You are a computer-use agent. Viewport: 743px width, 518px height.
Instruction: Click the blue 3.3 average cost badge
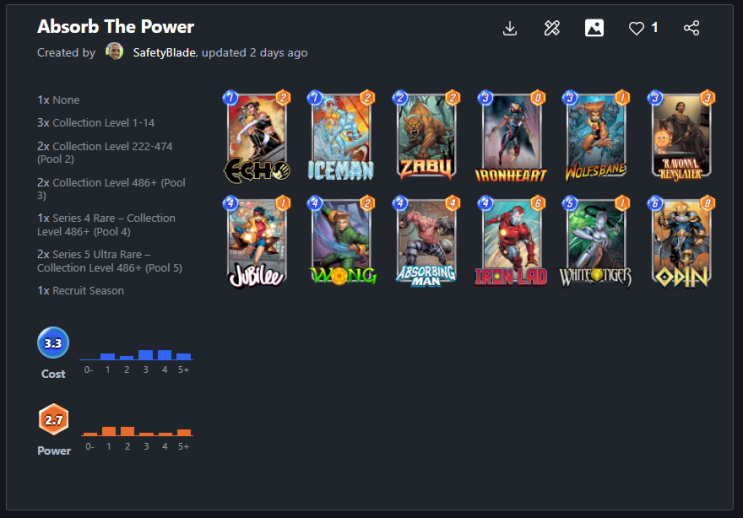53,343
